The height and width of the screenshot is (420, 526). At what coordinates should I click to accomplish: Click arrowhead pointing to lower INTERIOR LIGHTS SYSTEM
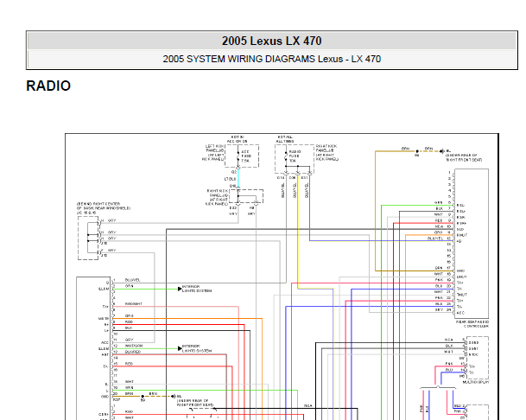pyautogui.click(x=180, y=348)
